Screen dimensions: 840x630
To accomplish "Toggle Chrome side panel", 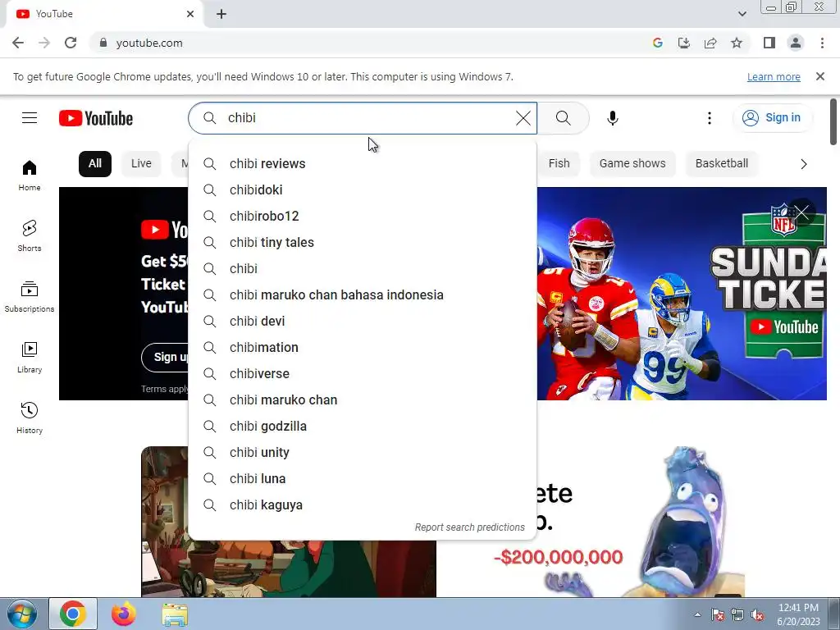I will click(x=769, y=43).
